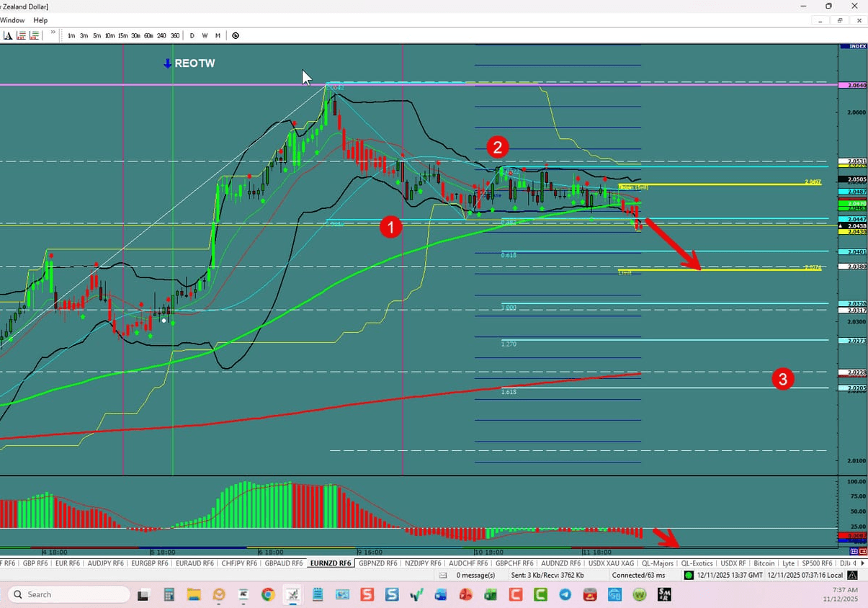Open the message envelope icon in status bar

(444, 575)
